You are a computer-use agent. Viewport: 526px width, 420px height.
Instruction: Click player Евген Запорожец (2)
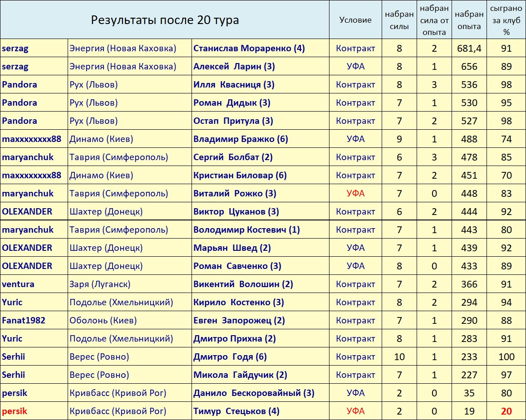pos(239,320)
